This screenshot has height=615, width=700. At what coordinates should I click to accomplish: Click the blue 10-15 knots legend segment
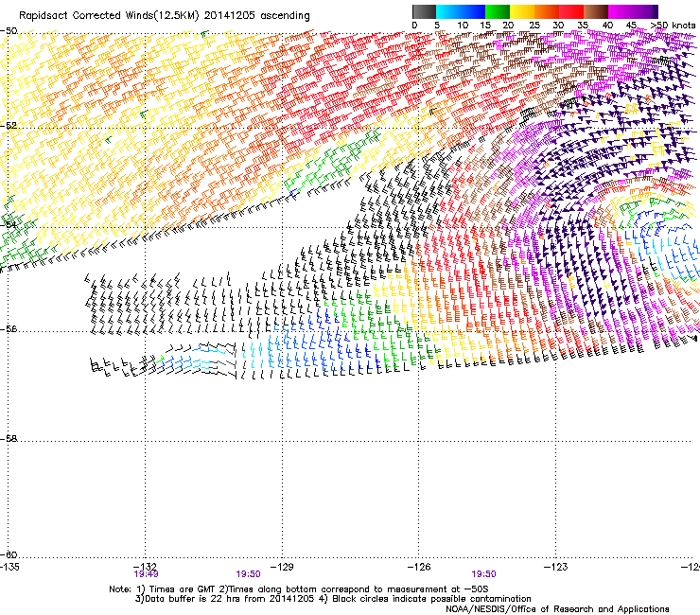(473, 11)
